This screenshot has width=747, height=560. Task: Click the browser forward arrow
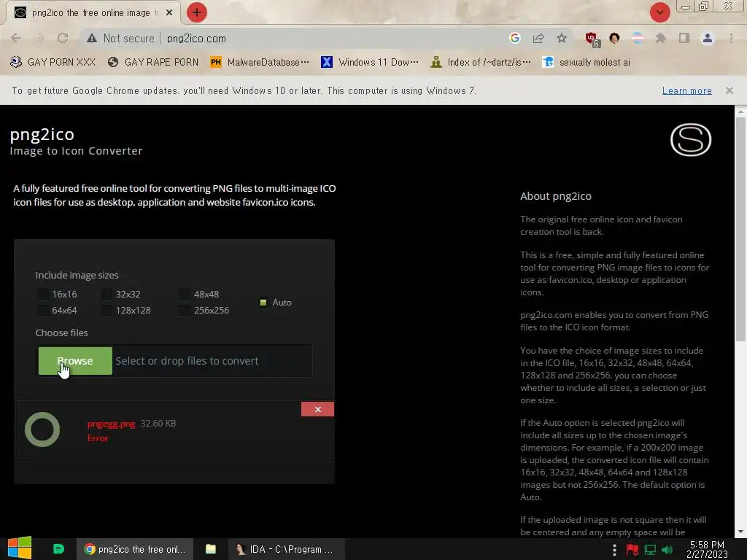tap(39, 38)
